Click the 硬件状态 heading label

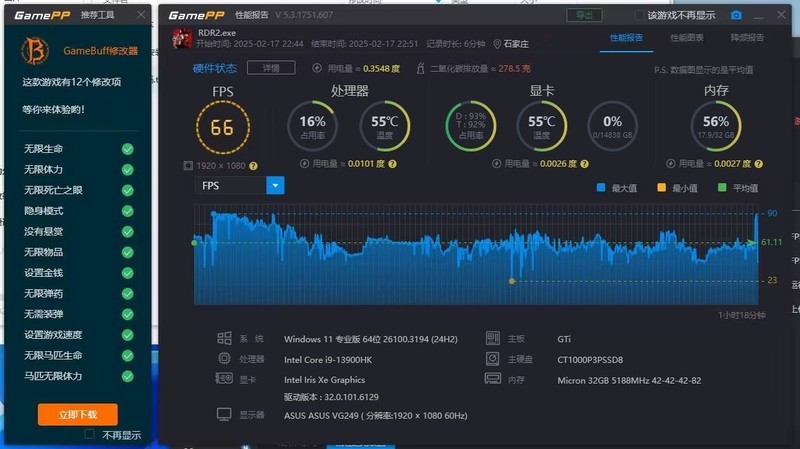[x=214, y=68]
